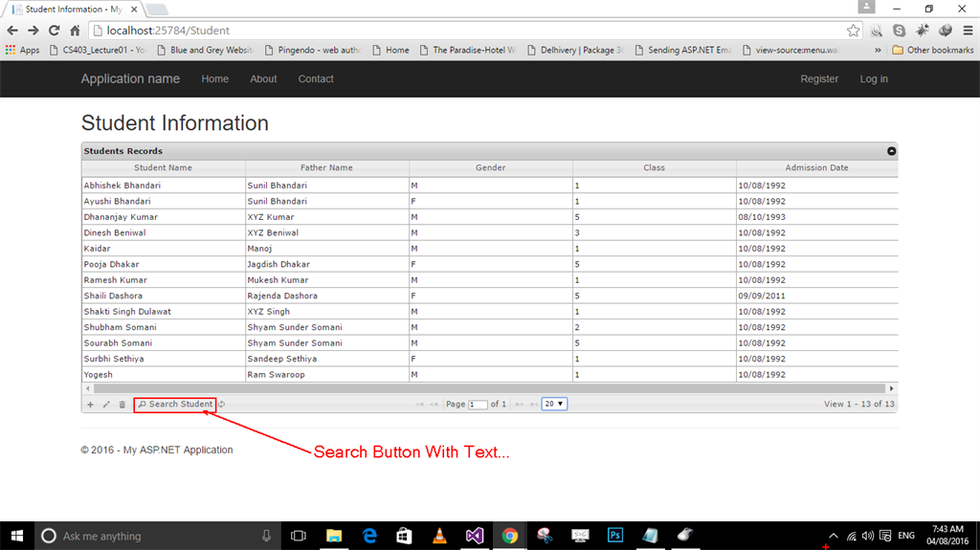
Task: Sort by Class column header
Action: click(655, 167)
